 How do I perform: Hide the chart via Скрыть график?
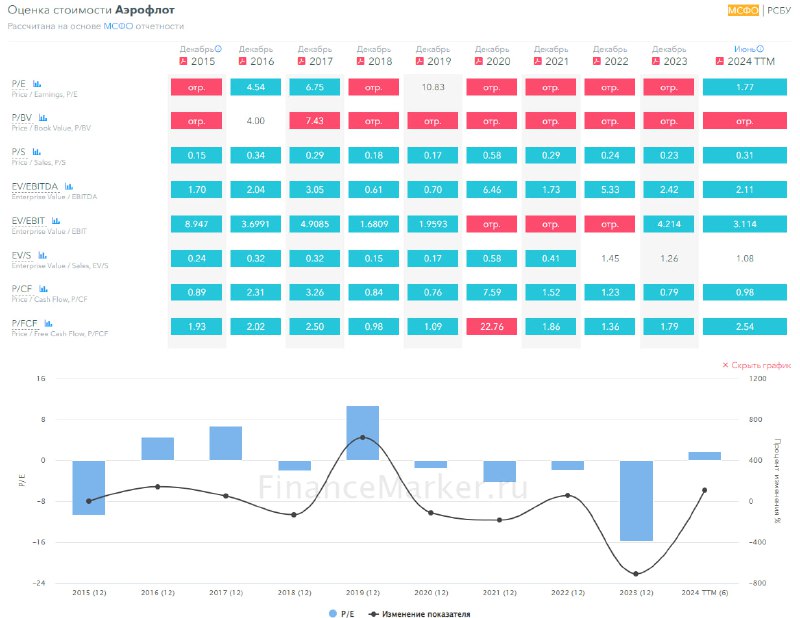click(757, 365)
